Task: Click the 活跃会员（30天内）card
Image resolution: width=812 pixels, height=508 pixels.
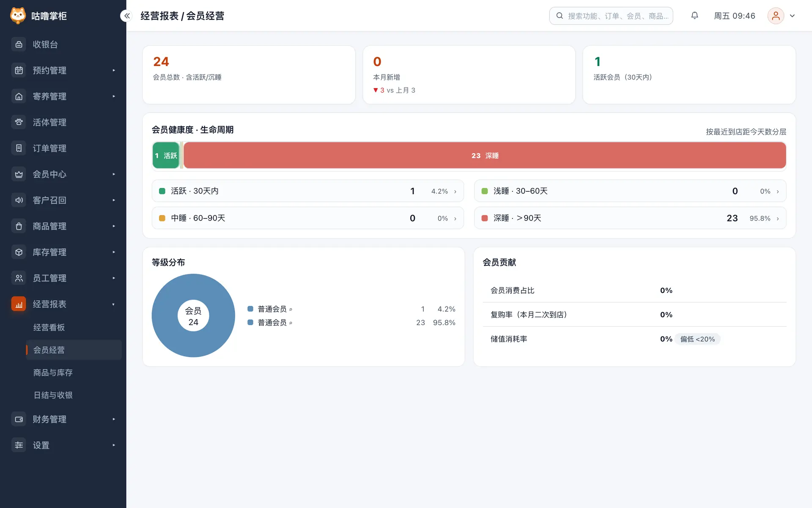Action: tap(689, 75)
